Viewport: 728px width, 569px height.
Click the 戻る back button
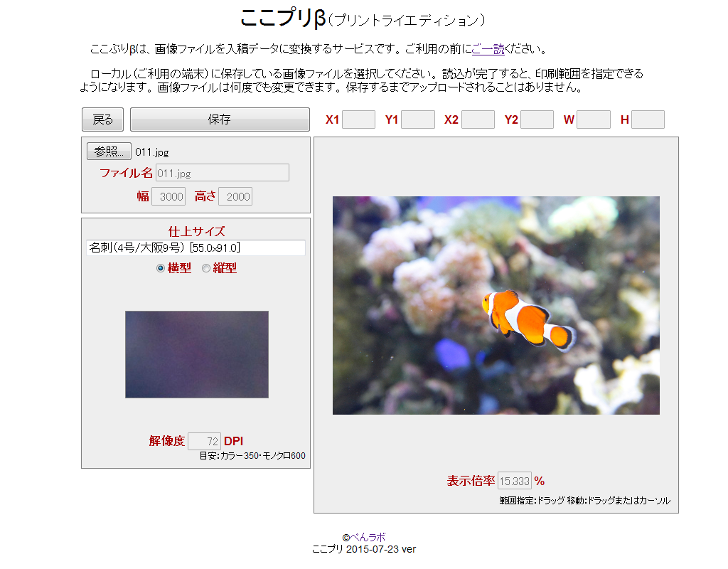coord(102,119)
